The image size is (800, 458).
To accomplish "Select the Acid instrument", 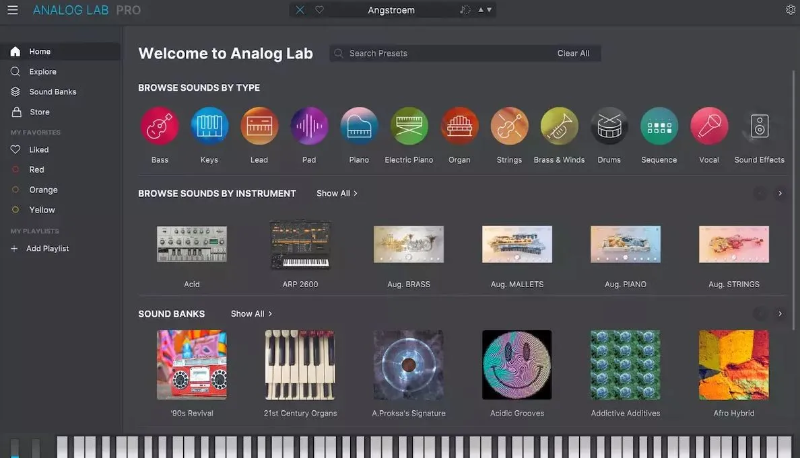I will [x=192, y=244].
